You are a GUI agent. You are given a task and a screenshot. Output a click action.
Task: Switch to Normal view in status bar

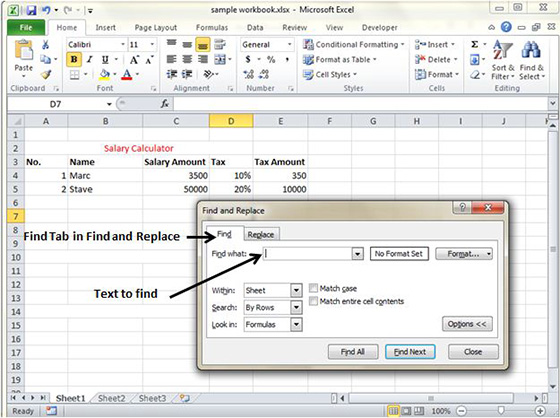(393, 411)
